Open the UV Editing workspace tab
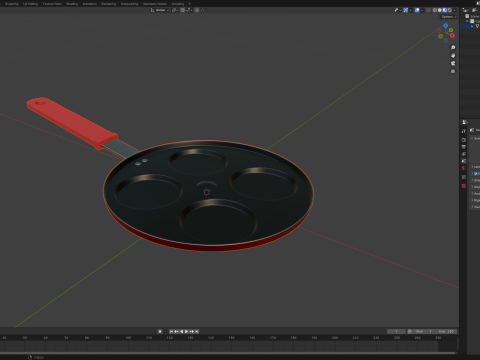480x360 pixels. [x=30, y=4]
